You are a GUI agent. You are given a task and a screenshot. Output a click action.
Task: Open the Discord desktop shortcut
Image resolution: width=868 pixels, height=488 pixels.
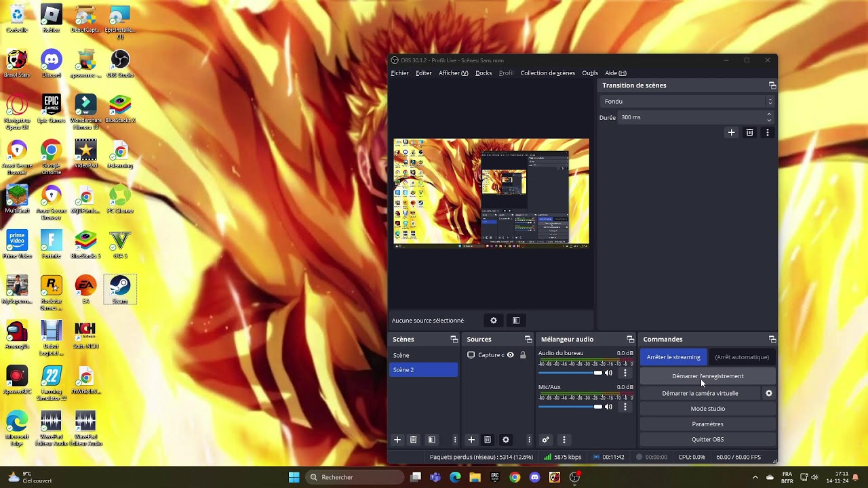point(52,64)
